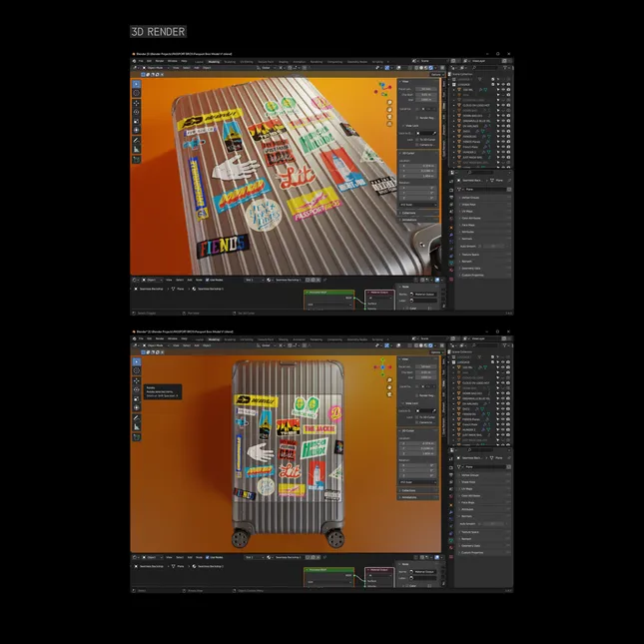Open Render properties tab in upper window
Viewport: 644px width, 644px height.
pyautogui.click(x=451, y=191)
